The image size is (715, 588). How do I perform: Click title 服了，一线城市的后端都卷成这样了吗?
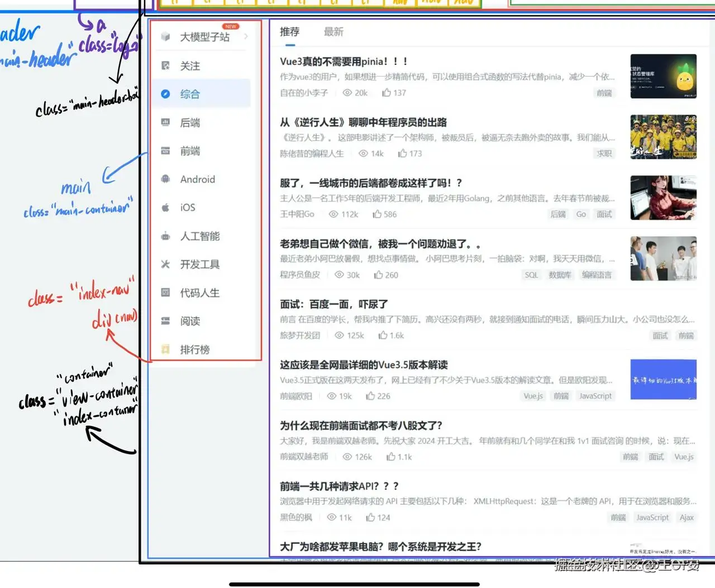(371, 183)
